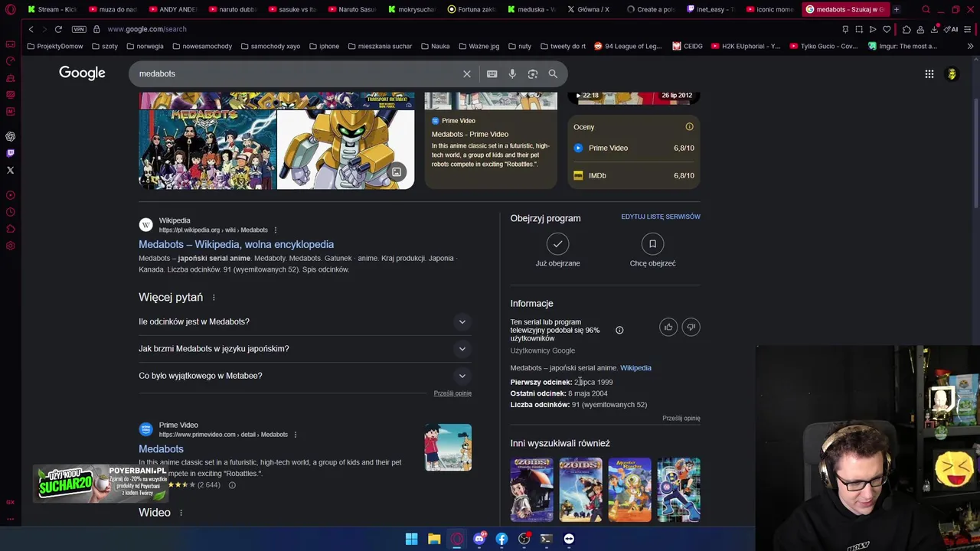This screenshot has height=551, width=980.
Task: Open the 94 League of Legends bookmark
Action: click(628, 46)
